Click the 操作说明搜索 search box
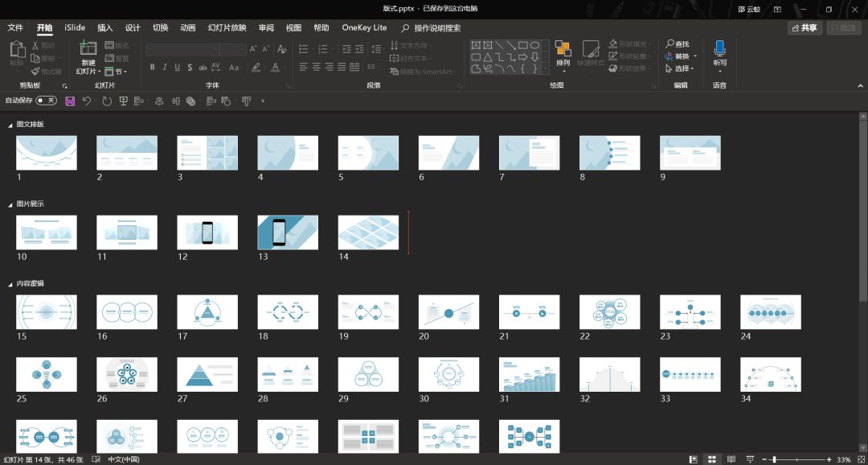 click(x=436, y=27)
